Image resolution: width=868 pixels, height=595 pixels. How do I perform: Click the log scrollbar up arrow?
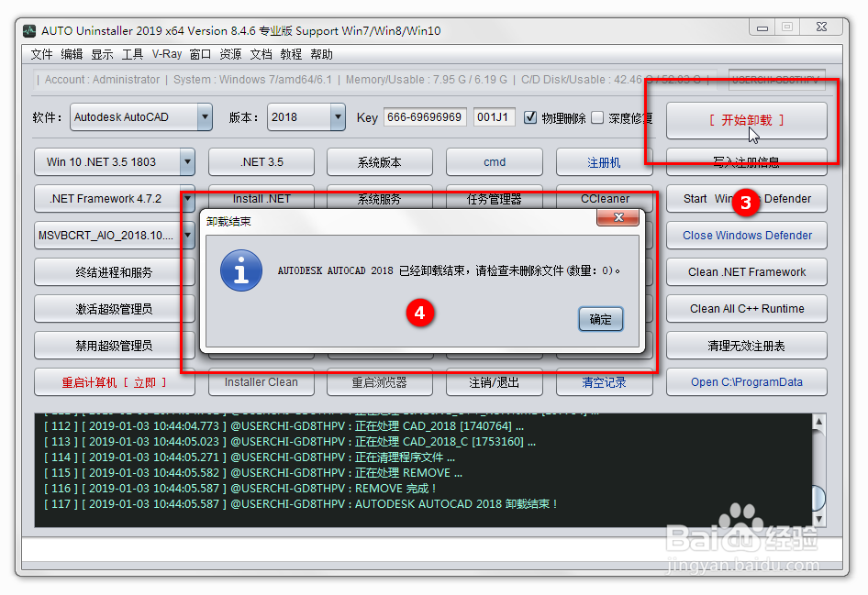coord(818,422)
